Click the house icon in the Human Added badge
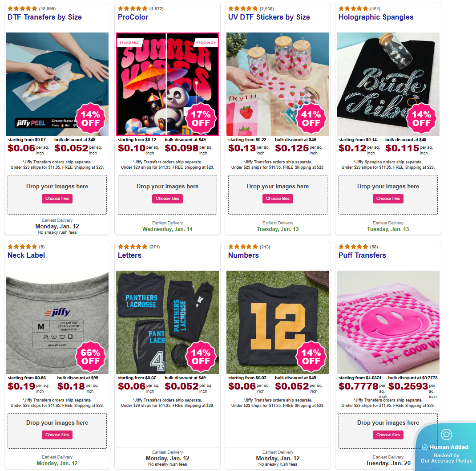The height and width of the screenshot is (471, 476). tap(446, 434)
